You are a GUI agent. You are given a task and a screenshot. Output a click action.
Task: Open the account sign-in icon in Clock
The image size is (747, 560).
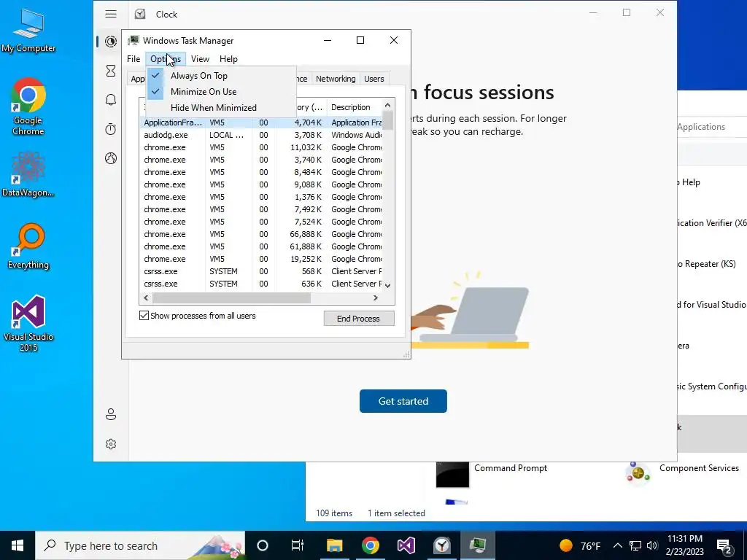click(x=111, y=414)
